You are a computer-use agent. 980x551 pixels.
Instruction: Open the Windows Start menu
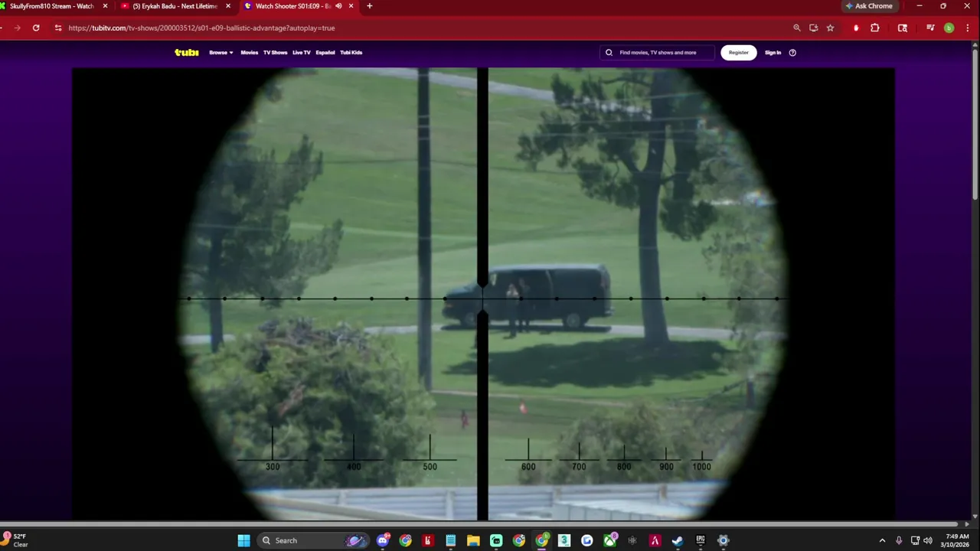(243, 540)
